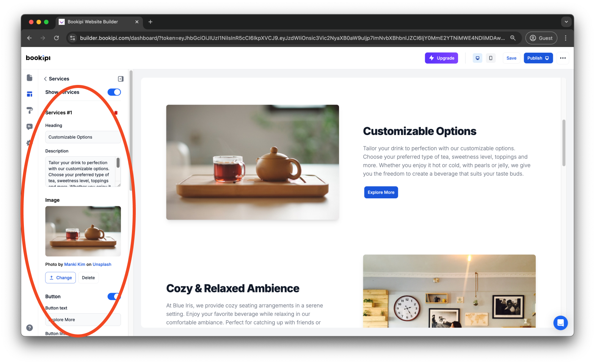Click the browser address bar URL
Viewport: 595px width, 364px height.
point(292,38)
